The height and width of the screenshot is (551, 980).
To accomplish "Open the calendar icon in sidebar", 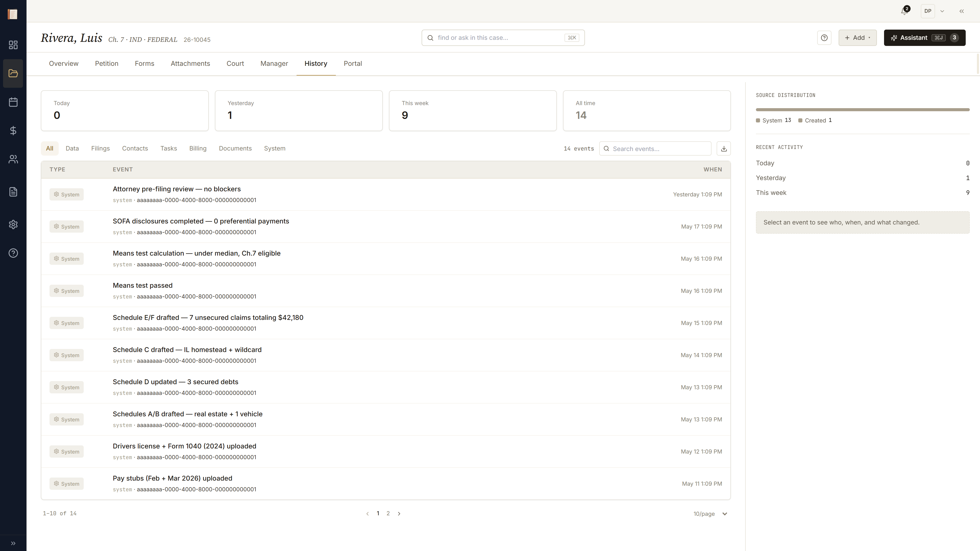I will 13,102.
